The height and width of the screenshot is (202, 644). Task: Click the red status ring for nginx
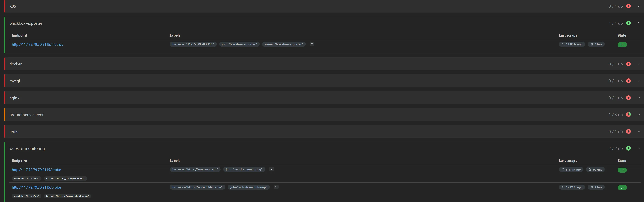(x=628, y=98)
